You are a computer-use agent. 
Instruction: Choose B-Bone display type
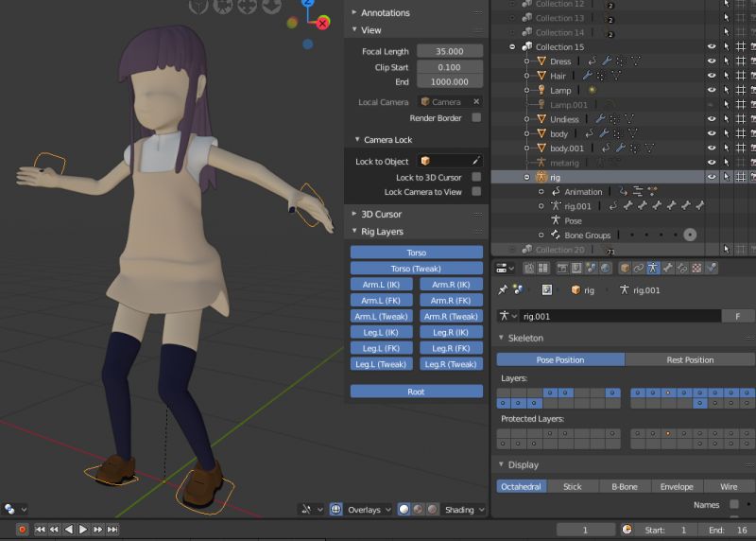tap(625, 486)
